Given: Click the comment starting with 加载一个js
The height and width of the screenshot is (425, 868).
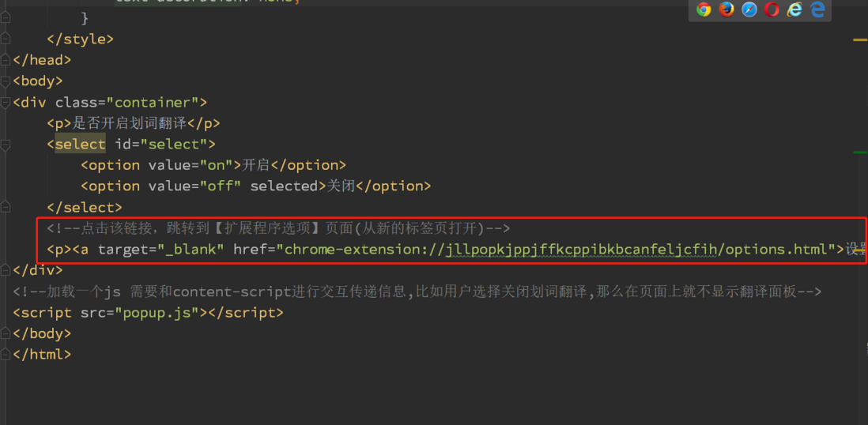Looking at the screenshot, I should click(x=417, y=291).
